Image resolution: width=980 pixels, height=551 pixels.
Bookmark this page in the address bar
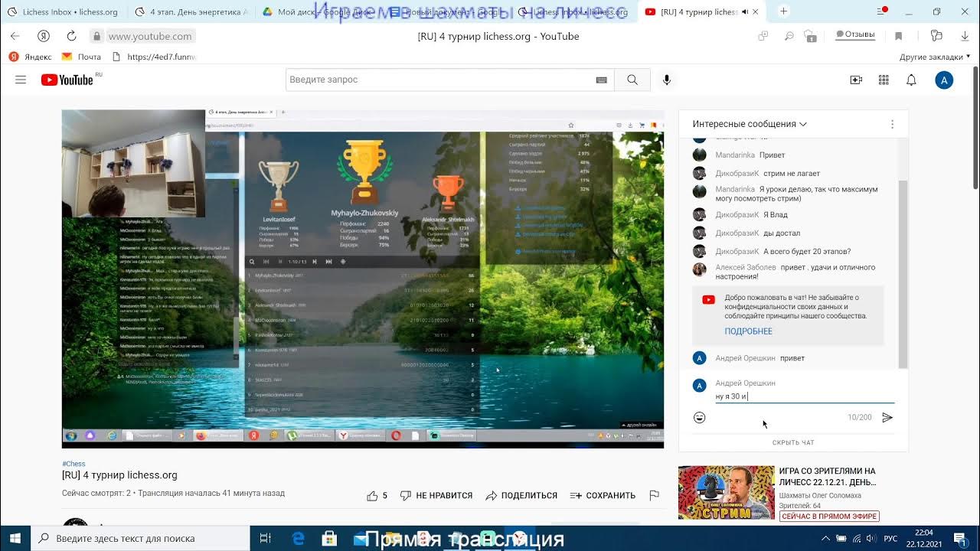click(x=899, y=35)
